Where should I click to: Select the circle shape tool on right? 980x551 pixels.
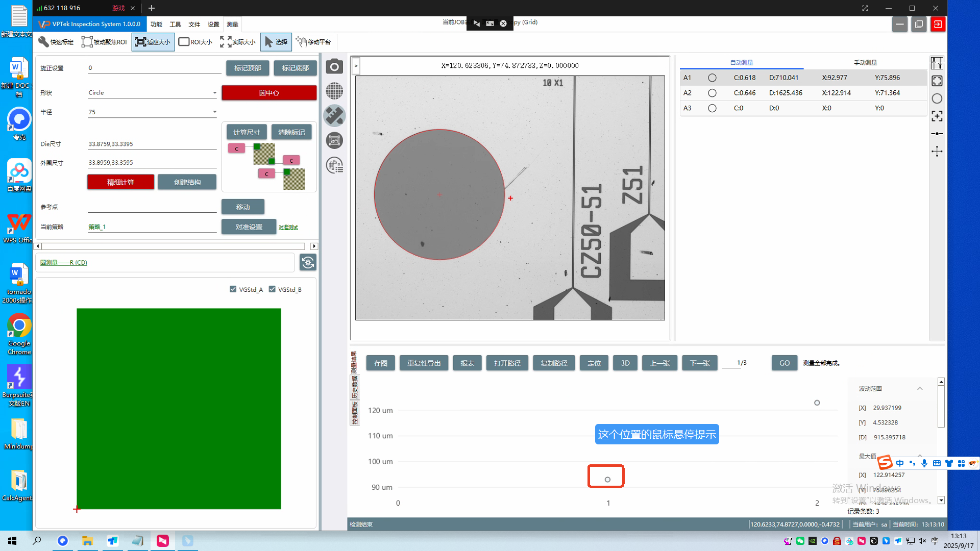[x=937, y=98]
